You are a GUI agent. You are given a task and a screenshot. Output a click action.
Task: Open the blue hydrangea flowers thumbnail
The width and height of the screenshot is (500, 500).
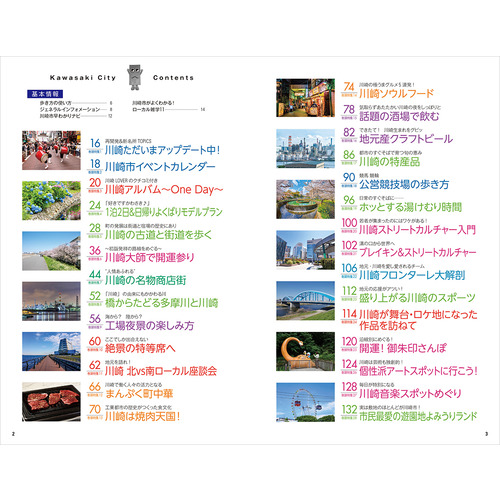(51, 201)
